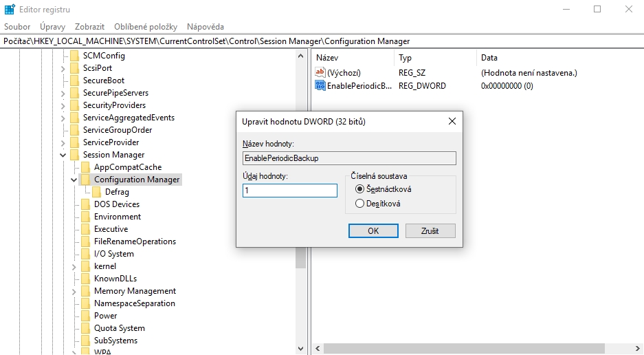Screen dimensions: 644x355
Task: Click the EnablePeriodicBackup DWORD value icon
Action: tap(320, 85)
